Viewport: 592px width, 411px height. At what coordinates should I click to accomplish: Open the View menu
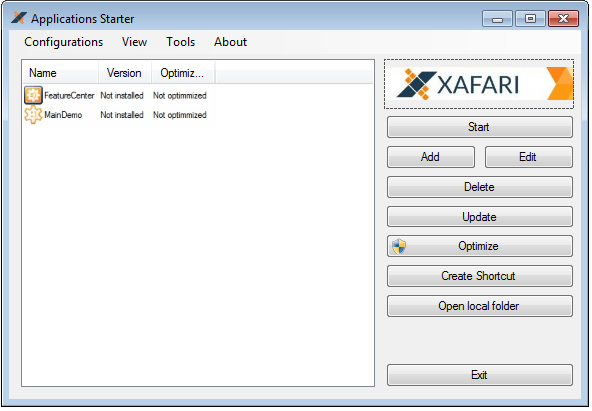[134, 42]
